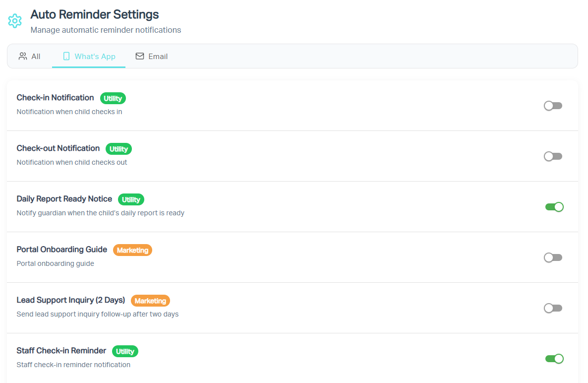
Task: Click the envelope icon on the Email tab
Action: (x=139, y=56)
